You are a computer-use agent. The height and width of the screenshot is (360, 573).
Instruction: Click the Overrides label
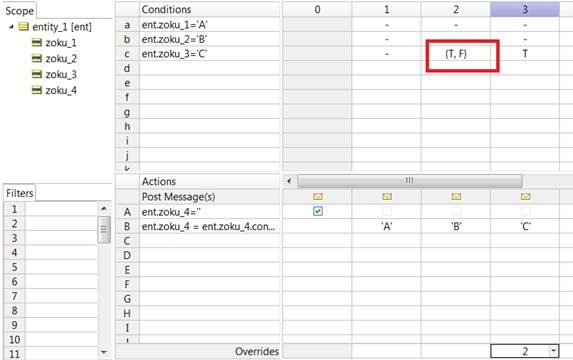[257, 351]
